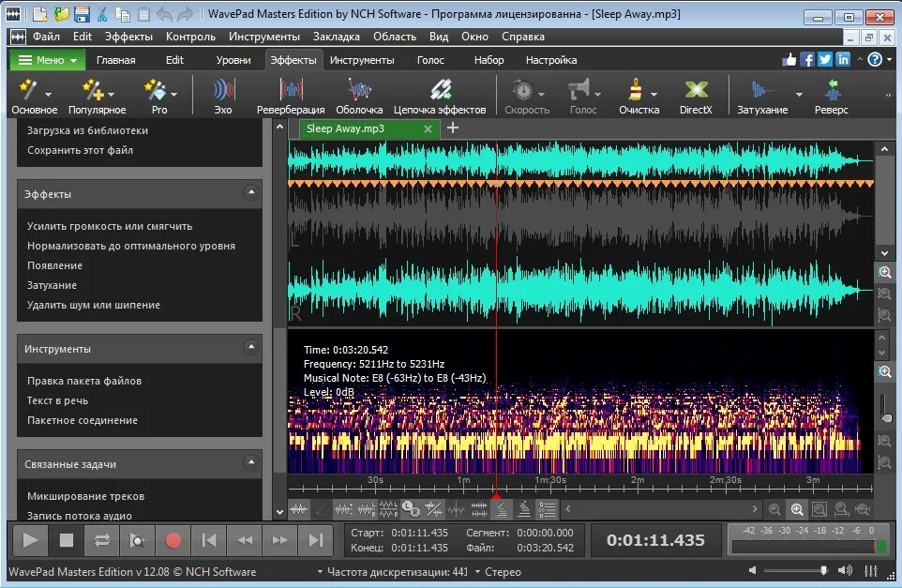The height and width of the screenshot is (588, 902).
Task: Click Микширование треков link
Action: coord(85,496)
